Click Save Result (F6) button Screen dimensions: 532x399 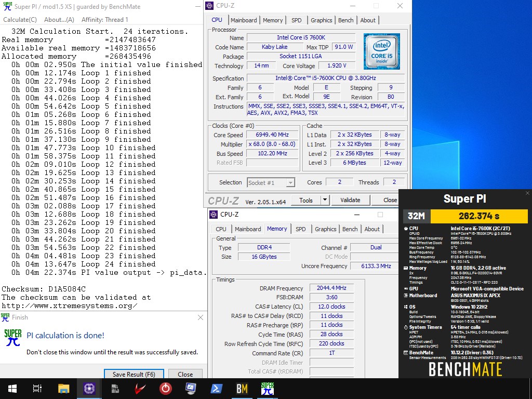(134, 374)
